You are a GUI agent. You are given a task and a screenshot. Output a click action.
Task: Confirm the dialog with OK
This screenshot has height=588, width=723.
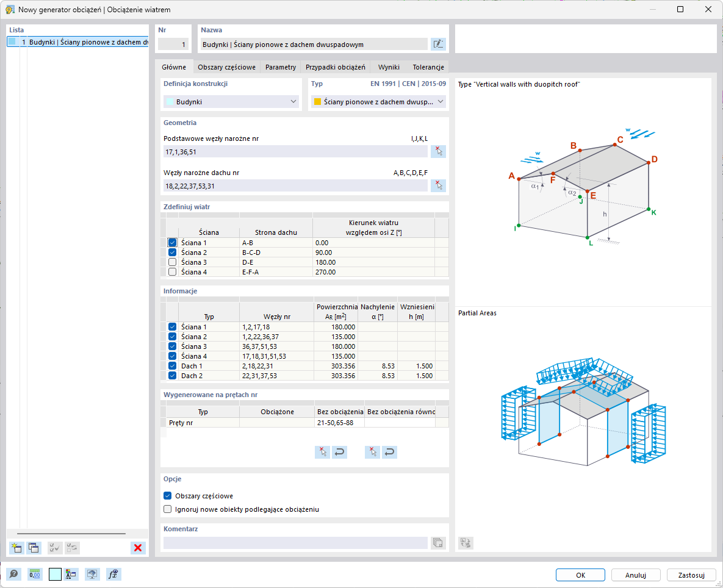(580, 575)
